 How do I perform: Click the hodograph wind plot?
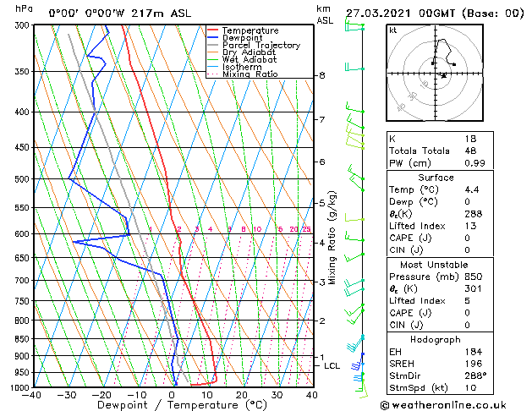pyautogui.click(x=435, y=73)
